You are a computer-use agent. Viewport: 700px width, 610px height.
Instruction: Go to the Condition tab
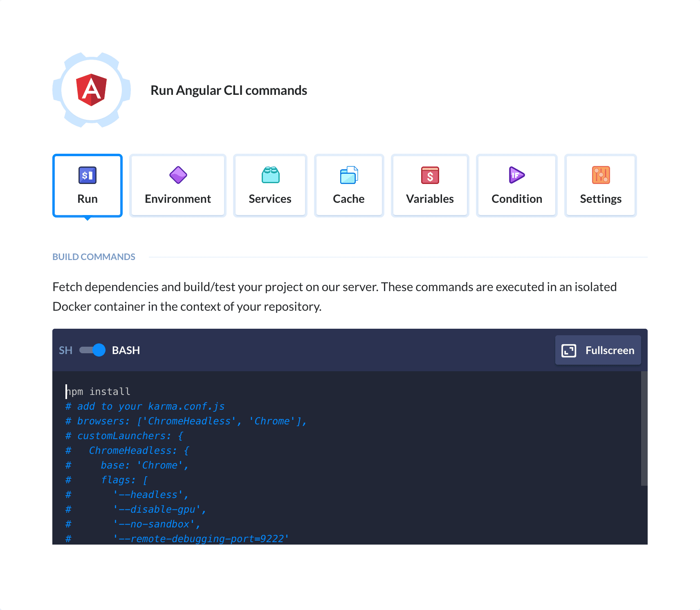pos(517,186)
